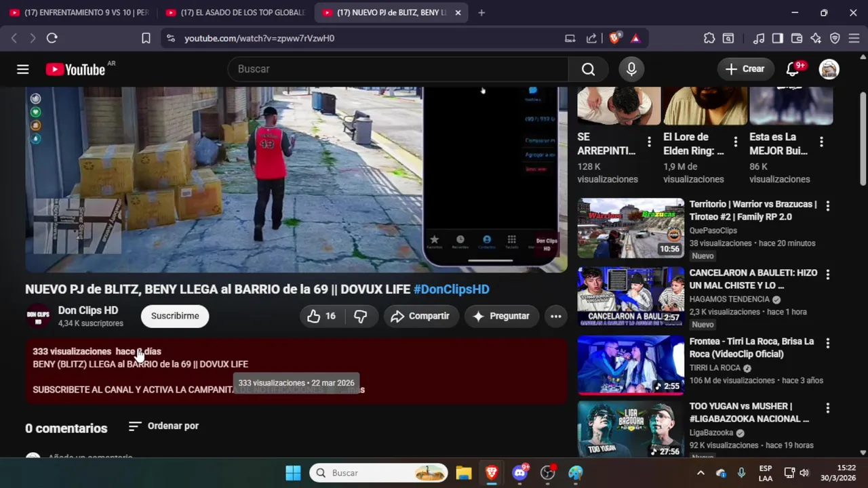
Task: Click the magnifier search button
Action: tap(588, 69)
